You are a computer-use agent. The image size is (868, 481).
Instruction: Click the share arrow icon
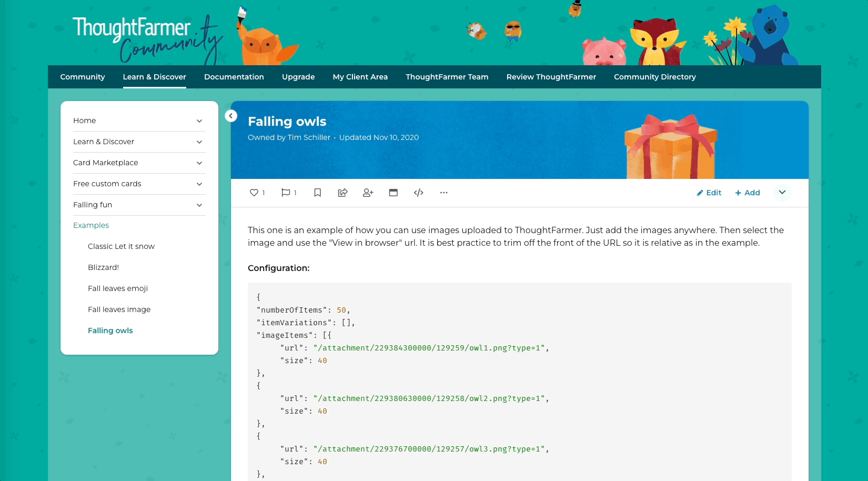tap(342, 193)
